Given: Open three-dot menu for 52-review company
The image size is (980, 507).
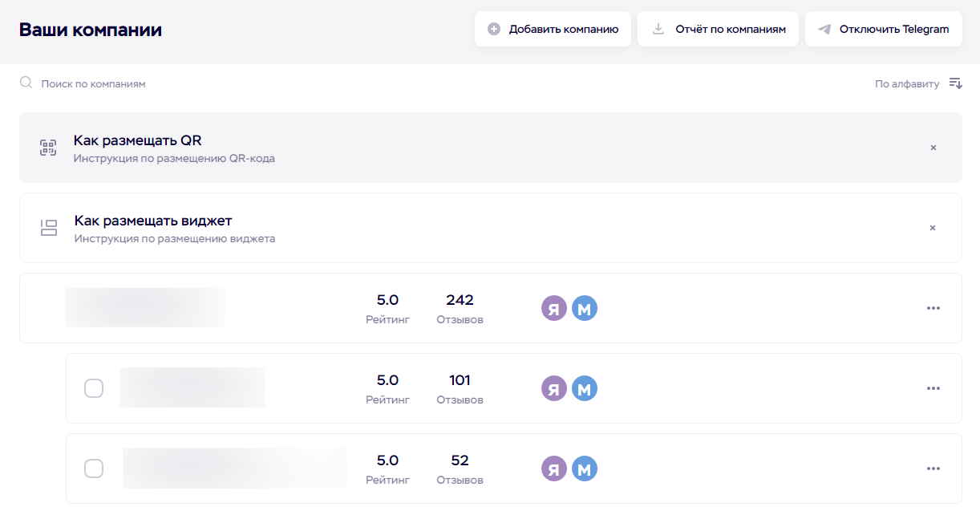Looking at the screenshot, I should [933, 468].
